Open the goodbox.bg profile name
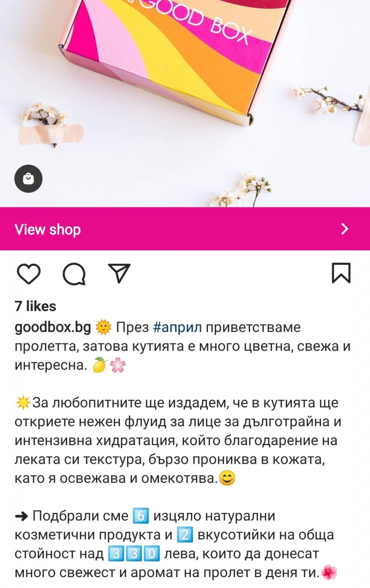The height and width of the screenshot is (588, 370). pos(53,327)
